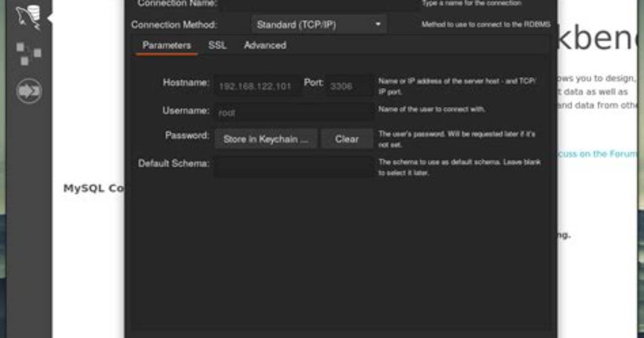644x338 pixels.
Task: Open the Models view icon in sidebar
Action: pos(29,53)
